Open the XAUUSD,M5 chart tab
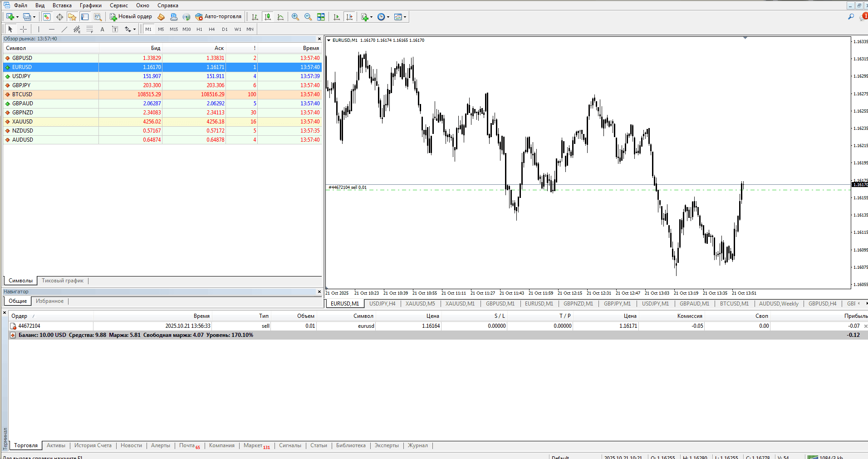 [x=420, y=304]
